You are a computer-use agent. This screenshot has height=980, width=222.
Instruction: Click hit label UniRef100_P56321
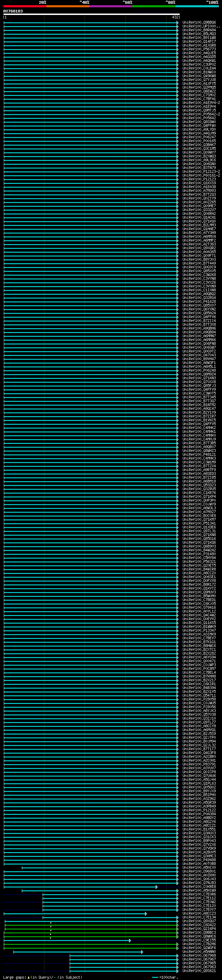(x=199, y=561)
